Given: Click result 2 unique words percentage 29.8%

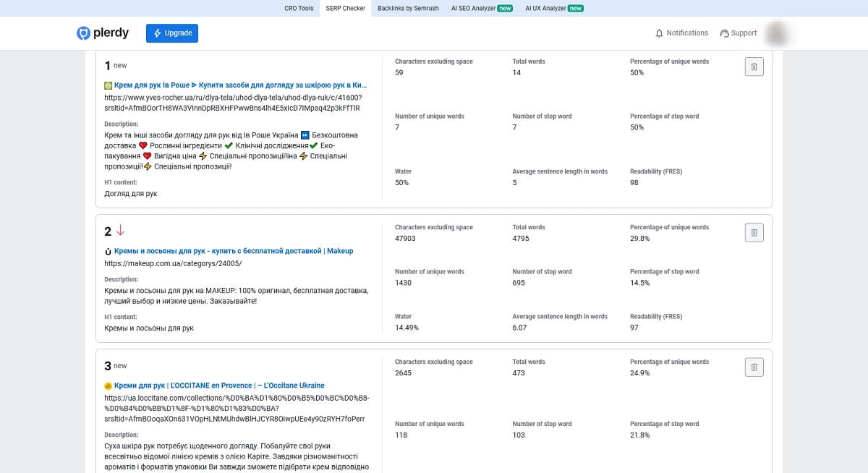Looking at the screenshot, I should coord(639,239).
